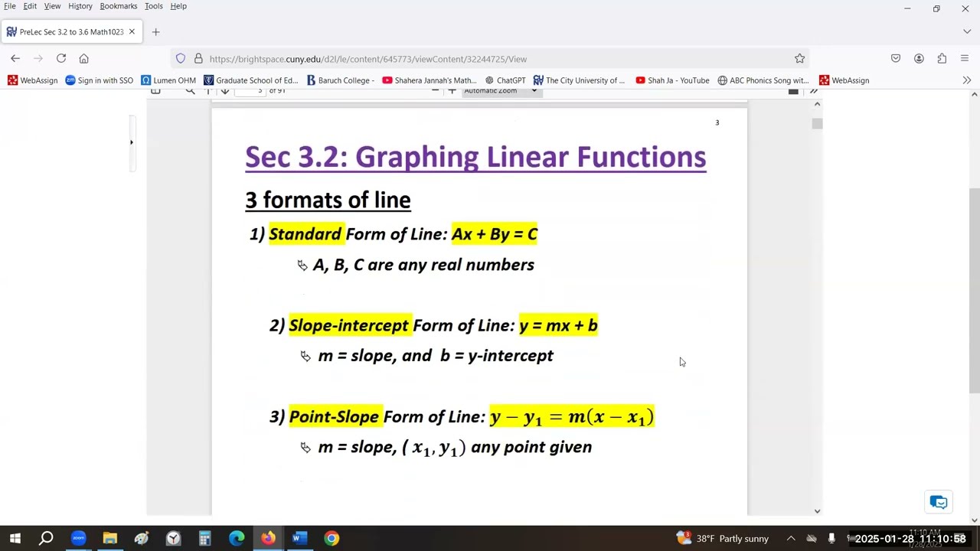Open the History menu
980x551 pixels.
(80, 6)
